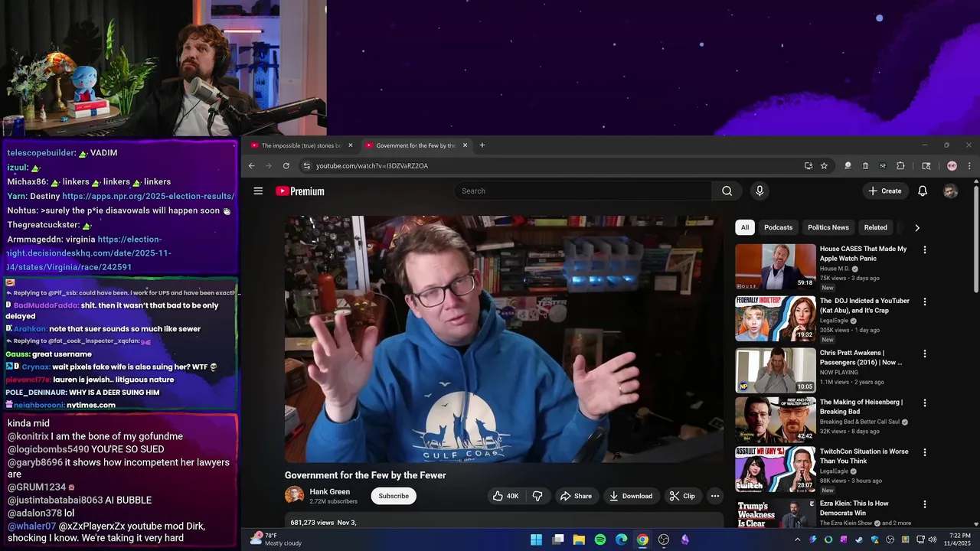Close the 'The impossible (true) stories' tab
Image resolution: width=980 pixels, height=551 pixels.
coord(351,145)
